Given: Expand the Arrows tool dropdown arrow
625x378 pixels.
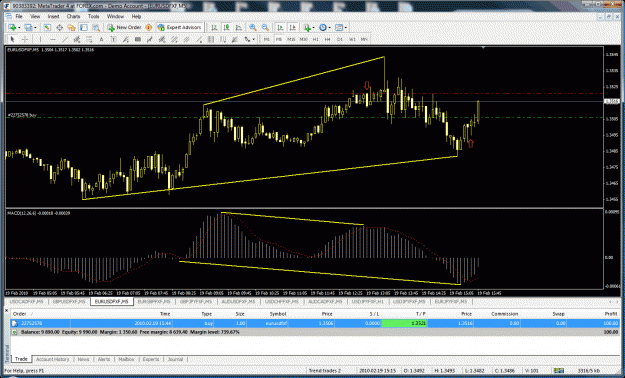Looking at the screenshot, I should pos(254,39).
